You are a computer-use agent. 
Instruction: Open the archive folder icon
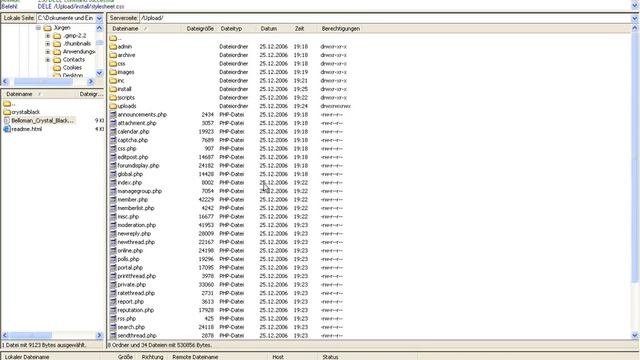point(113,55)
